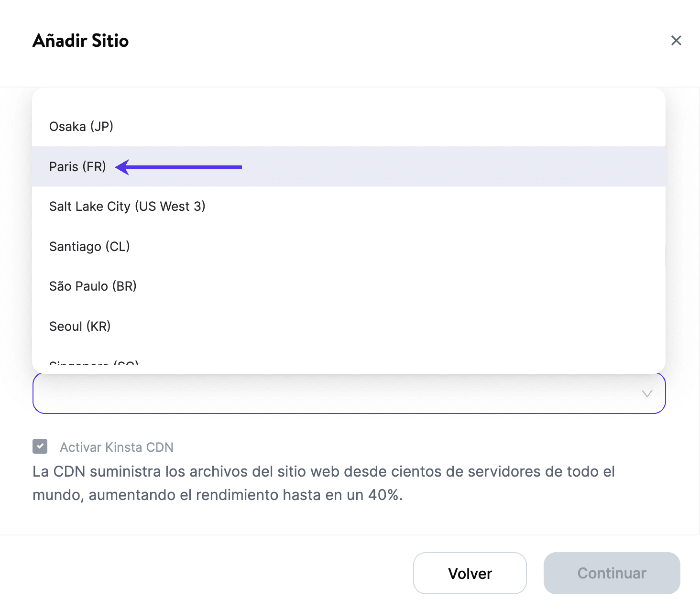The image size is (700, 610).
Task: Choose São Paulo (BR) option
Action: click(x=93, y=286)
